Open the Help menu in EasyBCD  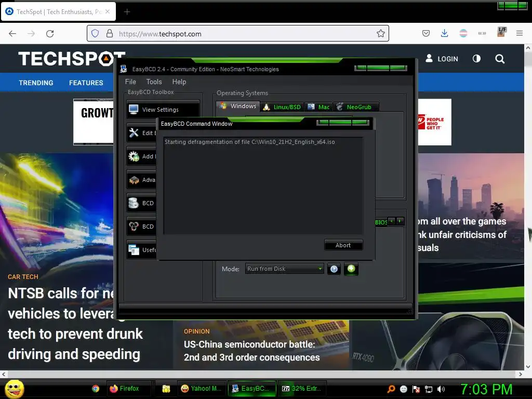(x=179, y=82)
